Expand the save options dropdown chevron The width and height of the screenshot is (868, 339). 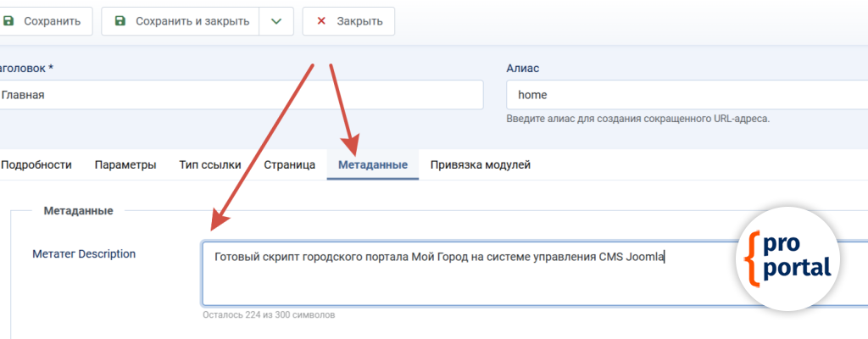pyautogui.click(x=276, y=21)
